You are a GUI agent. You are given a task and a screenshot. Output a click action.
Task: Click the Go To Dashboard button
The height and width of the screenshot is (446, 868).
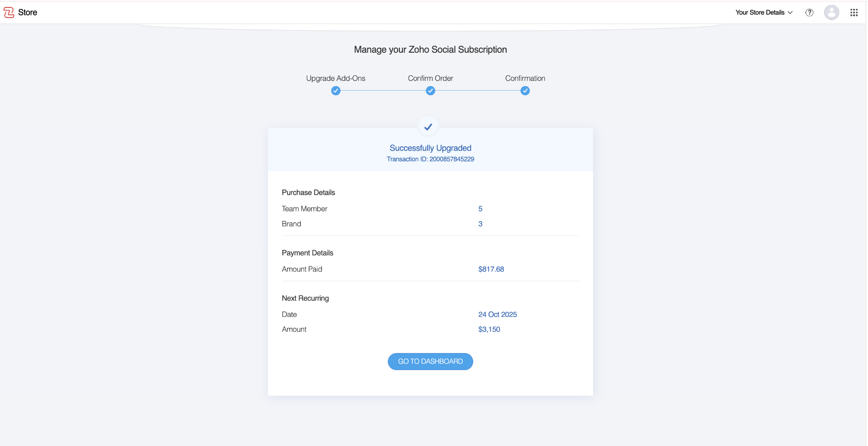coord(430,361)
